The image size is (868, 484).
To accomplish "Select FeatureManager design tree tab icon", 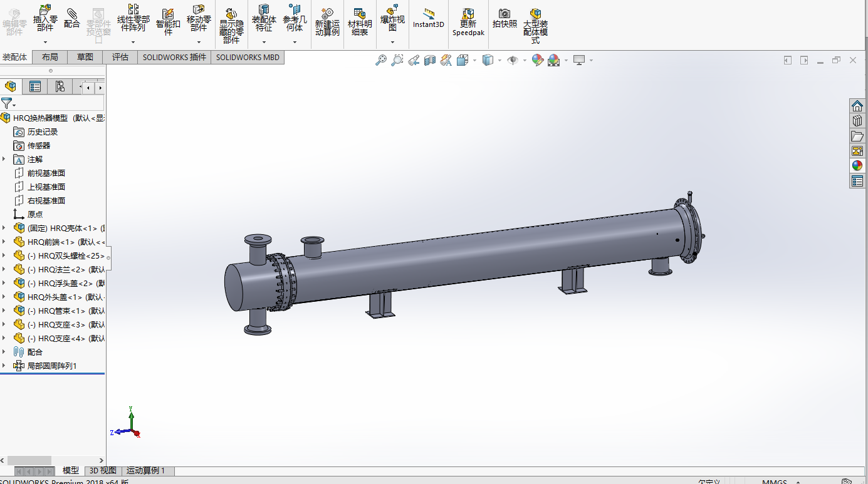I will 11,86.
